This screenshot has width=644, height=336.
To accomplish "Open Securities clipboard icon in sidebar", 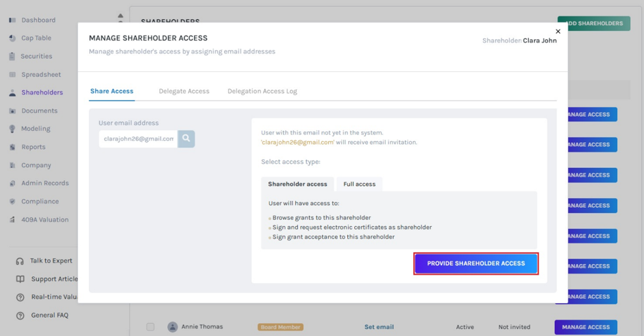I will pos(12,56).
